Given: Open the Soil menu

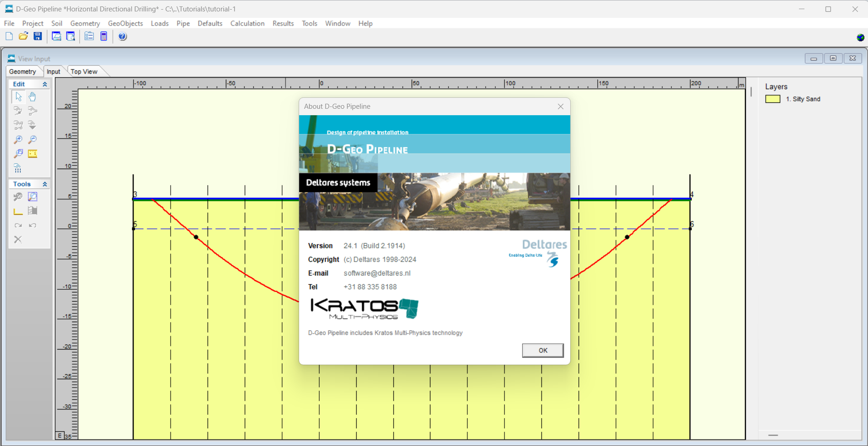Looking at the screenshot, I should click(x=57, y=23).
